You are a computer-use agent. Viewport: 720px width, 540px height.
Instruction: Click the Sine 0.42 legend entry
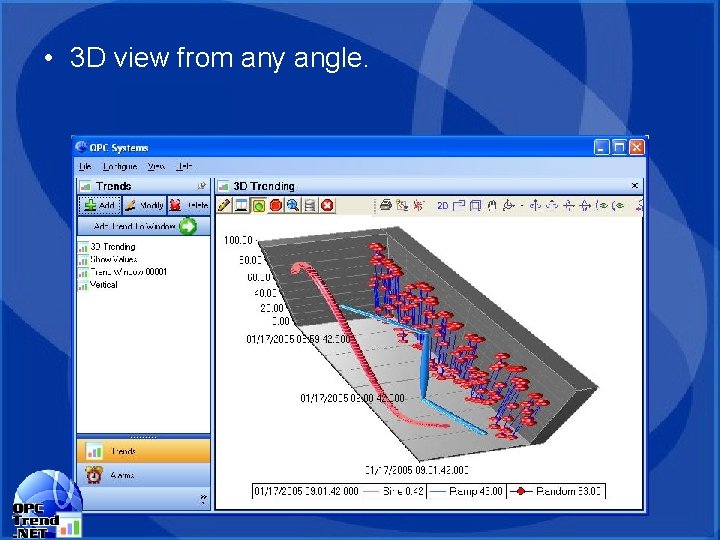pos(394,491)
